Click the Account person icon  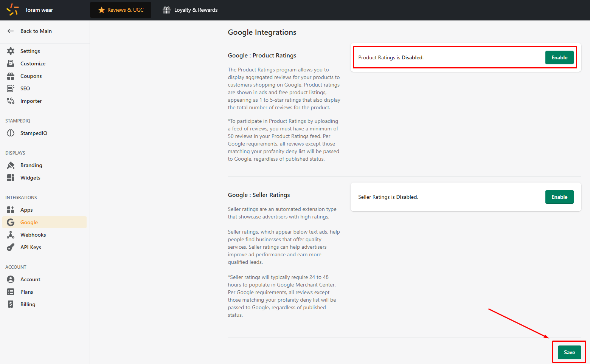point(11,279)
